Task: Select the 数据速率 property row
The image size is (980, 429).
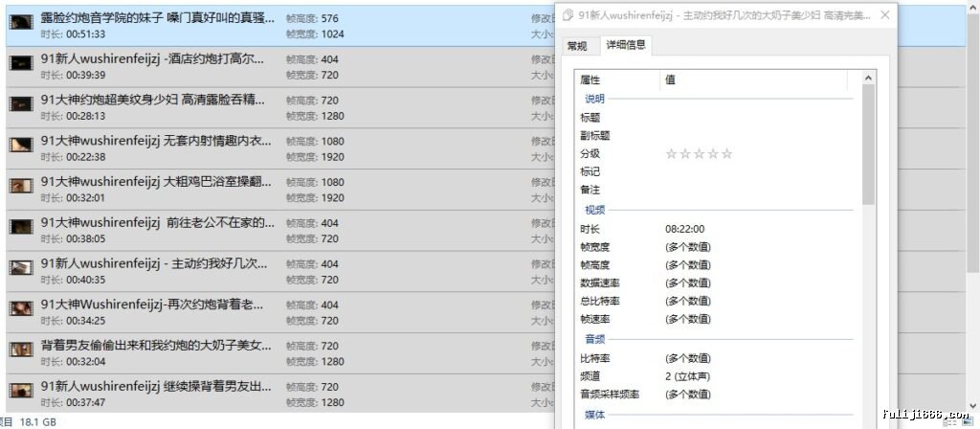Action: click(716, 283)
